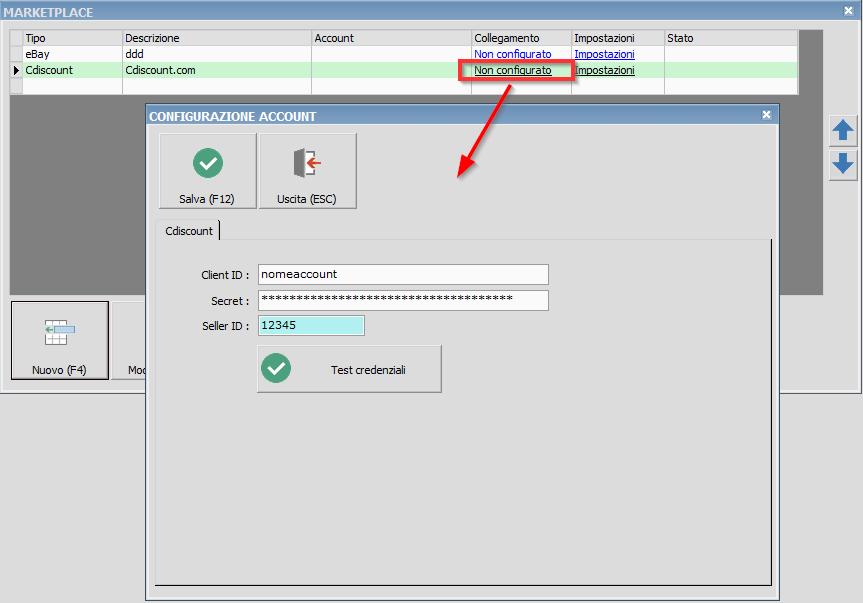Click the blue up arrow button
Viewport: 863px width, 603px height.
[x=843, y=130]
